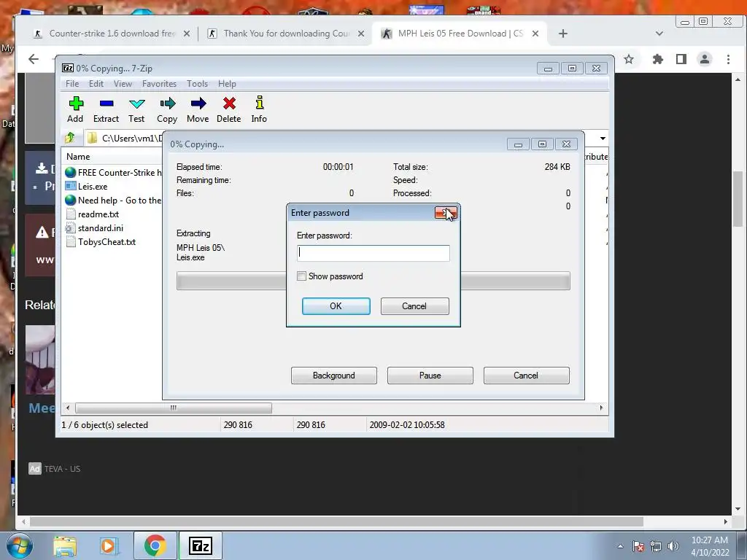Open the Favorites menu in 7-Zip

(x=160, y=84)
